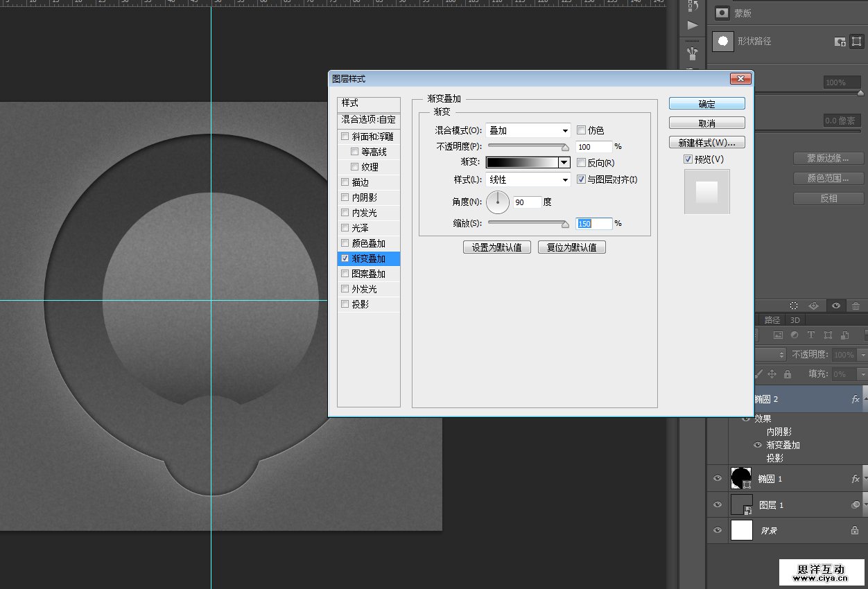The width and height of the screenshot is (868, 589).
Task: Hide the 椭圆 1 layer
Action: [718, 479]
